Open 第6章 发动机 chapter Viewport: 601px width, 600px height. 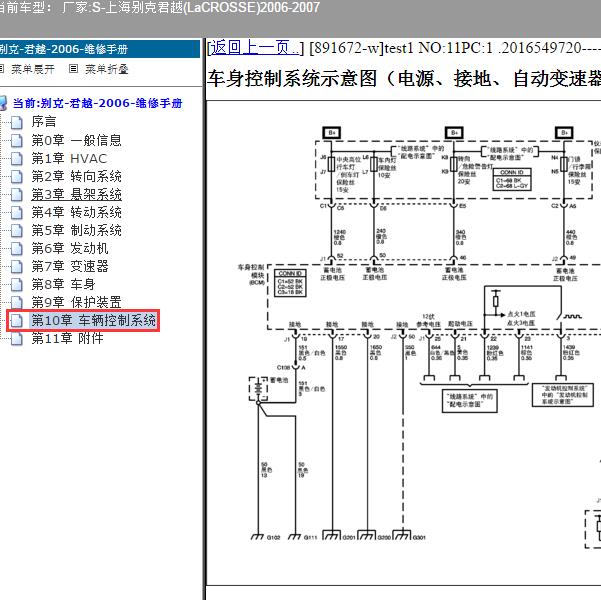(70, 248)
